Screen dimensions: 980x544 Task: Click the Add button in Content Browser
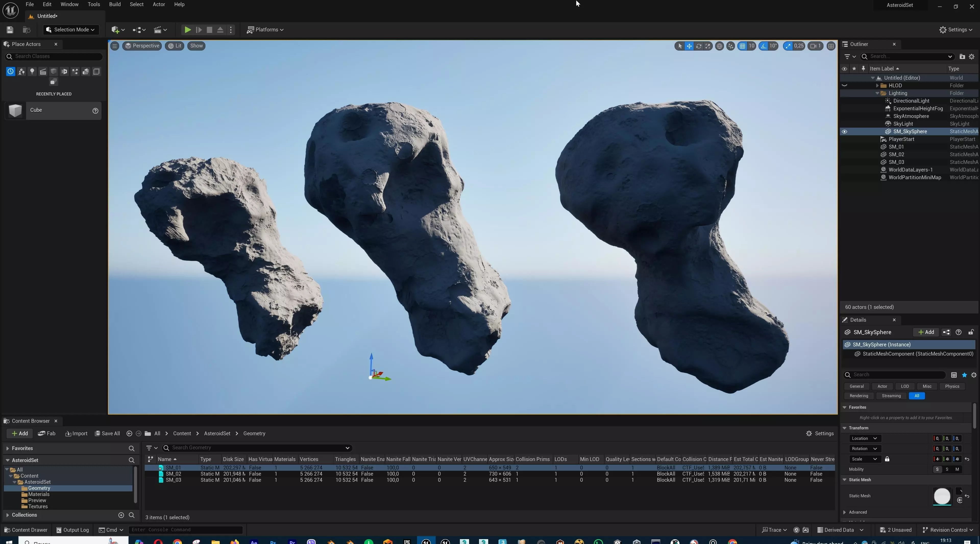[19, 434]
